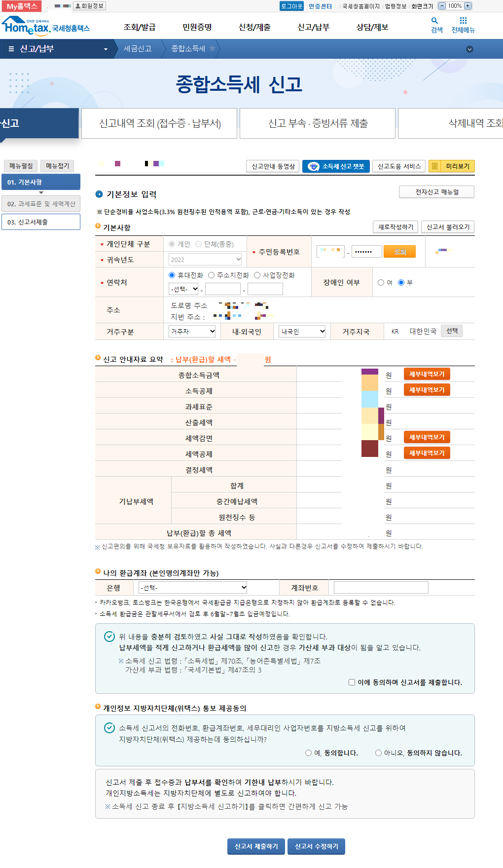The image size is (503, 868).
Task: Open the phone prefix -선택- dropdown
Action: [183, 289]
